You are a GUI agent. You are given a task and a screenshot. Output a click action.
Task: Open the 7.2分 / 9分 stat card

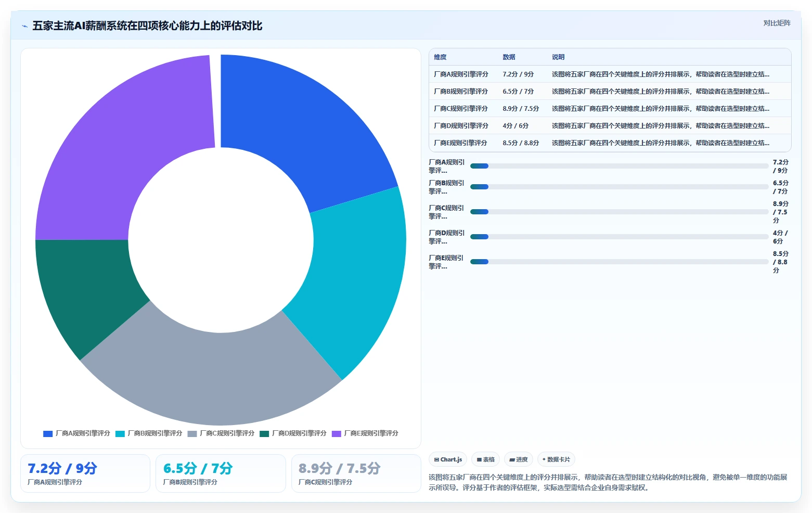[85, 473]
